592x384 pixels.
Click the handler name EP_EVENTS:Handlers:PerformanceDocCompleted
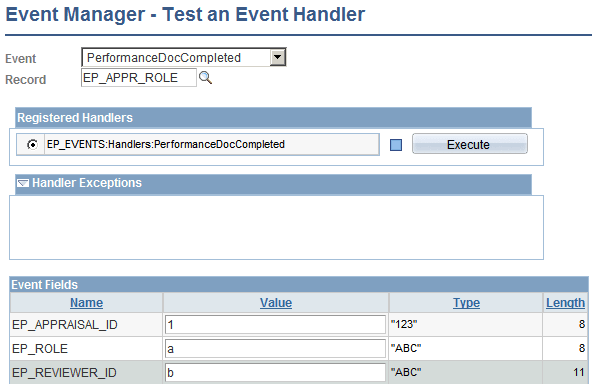coord(166,144)
